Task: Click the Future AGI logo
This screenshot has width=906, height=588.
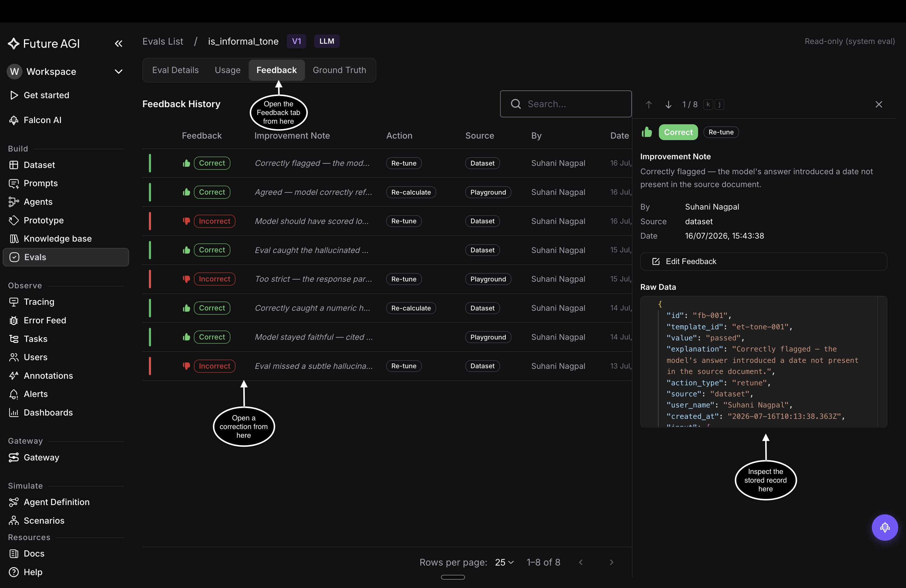Action: tap(44, 44)
